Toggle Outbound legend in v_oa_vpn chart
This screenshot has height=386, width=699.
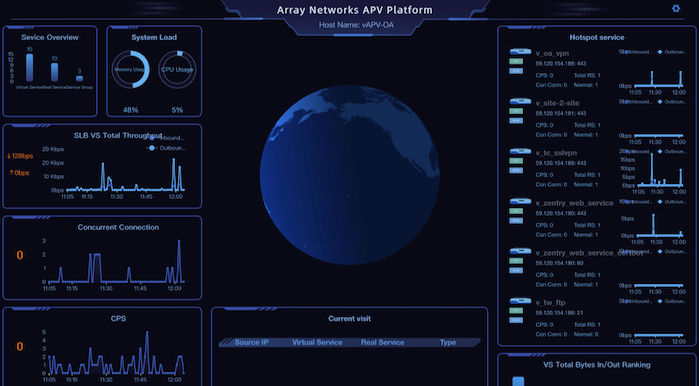click(672, 52)
